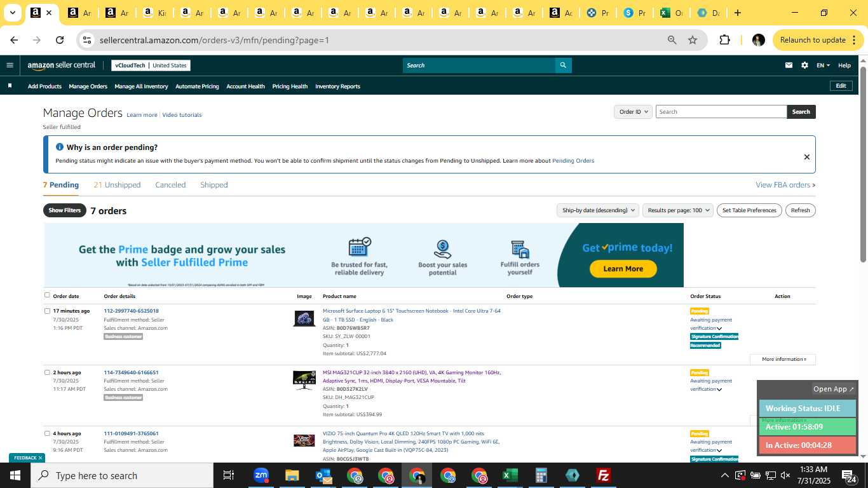The image size is (868, 488).
Task: Open Automate Pricing menu item
Action: click(x=197, y=86)
